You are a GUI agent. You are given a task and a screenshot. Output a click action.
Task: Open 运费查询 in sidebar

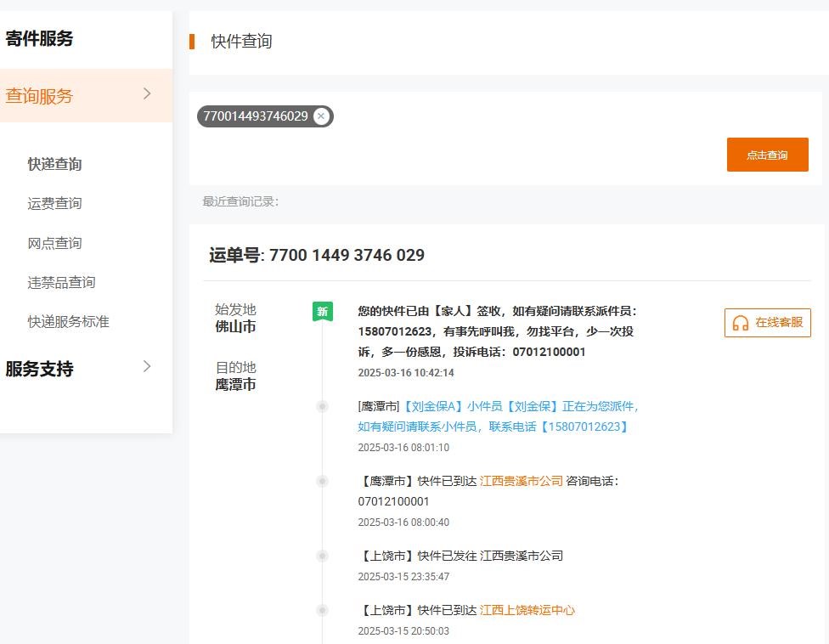point(54,204)
